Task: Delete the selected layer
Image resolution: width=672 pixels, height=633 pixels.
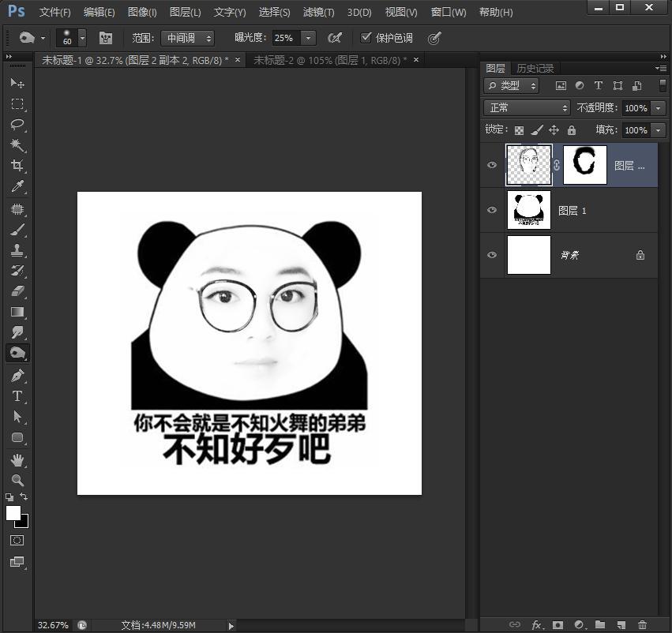Action: click(642, 625)
